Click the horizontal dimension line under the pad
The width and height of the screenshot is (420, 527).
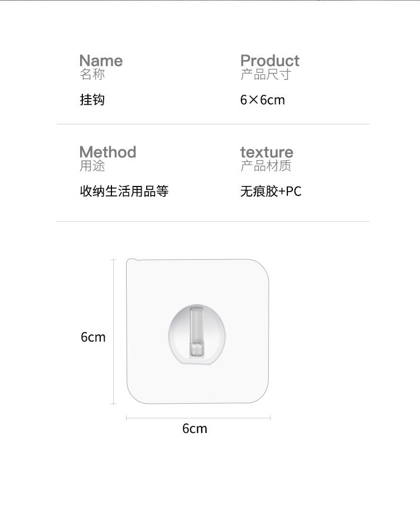(198, 418)
